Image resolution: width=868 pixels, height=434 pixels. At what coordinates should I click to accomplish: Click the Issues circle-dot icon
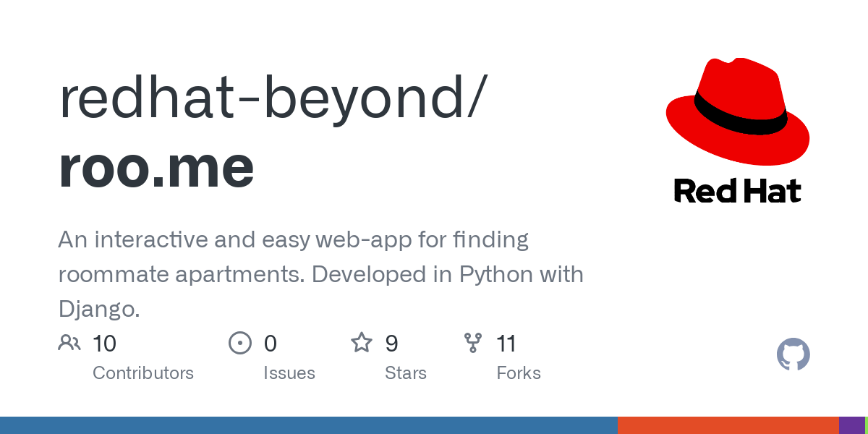[239, 343]
